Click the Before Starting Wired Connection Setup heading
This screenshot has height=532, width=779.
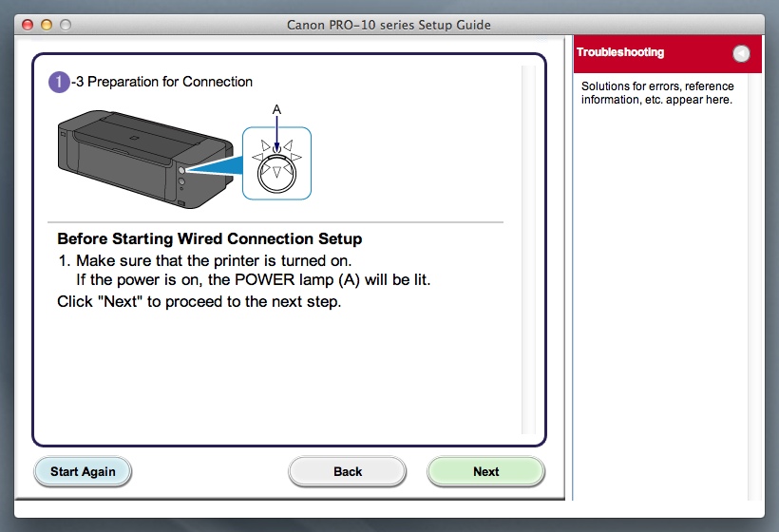(x=209, y=238)
